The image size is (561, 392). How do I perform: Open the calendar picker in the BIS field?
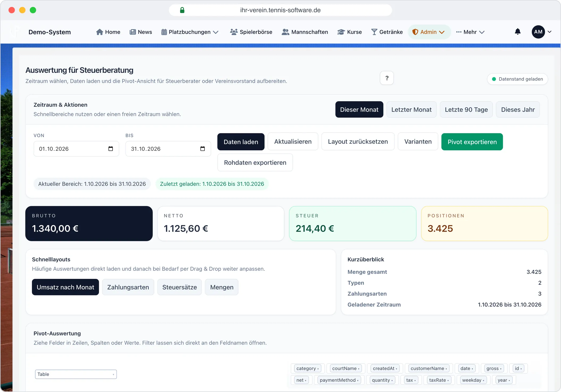pyautogui.click(x=203, y=149)
